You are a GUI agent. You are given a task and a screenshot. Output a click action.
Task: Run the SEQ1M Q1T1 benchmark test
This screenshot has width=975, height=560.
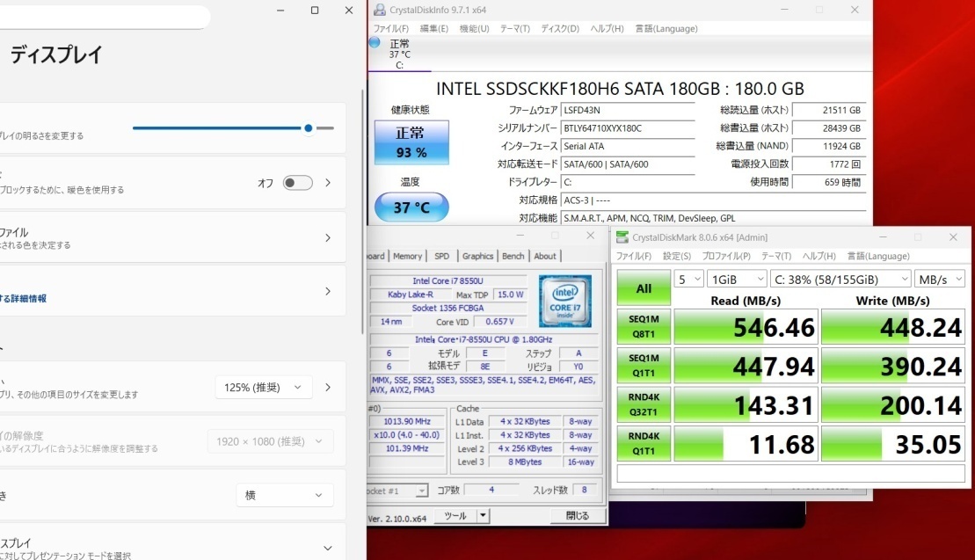644,366
